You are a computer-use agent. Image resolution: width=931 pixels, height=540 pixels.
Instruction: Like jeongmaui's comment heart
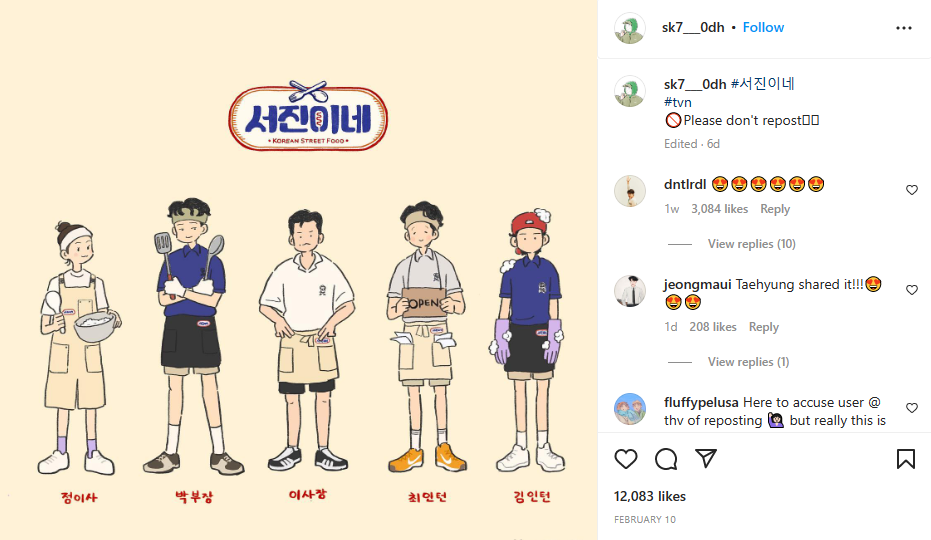point(912,290)
